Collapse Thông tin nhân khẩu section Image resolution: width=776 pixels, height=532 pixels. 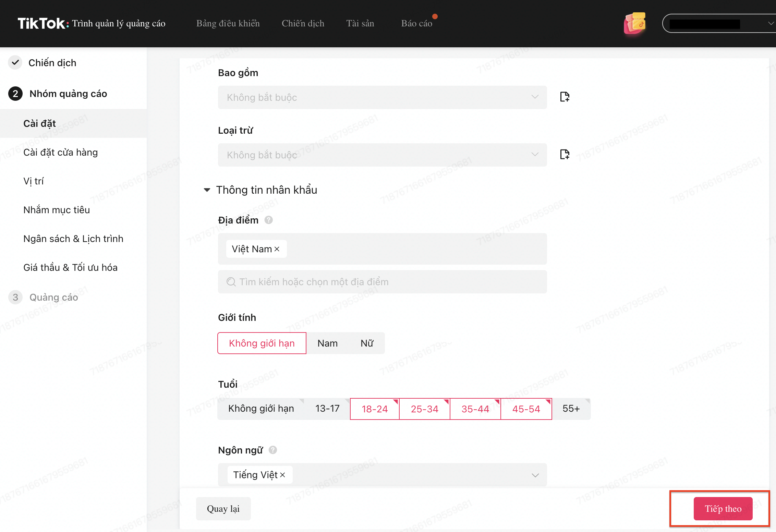click(x=207, y=190)
